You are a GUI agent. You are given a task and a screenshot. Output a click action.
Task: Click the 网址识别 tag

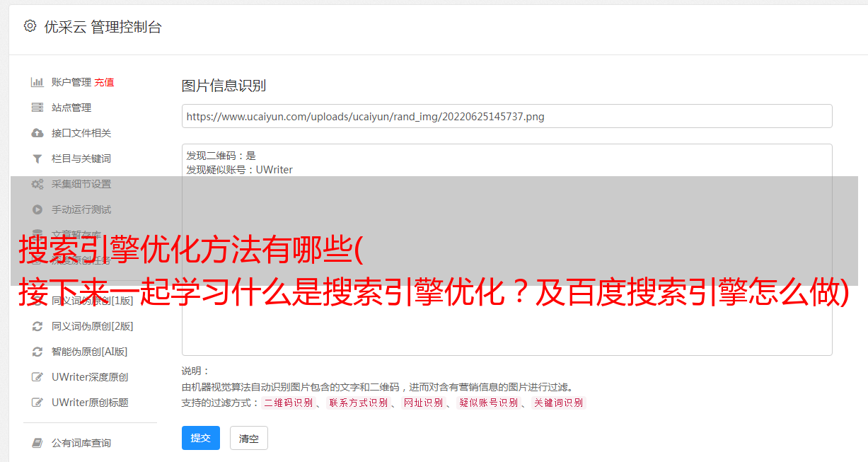[423, 403]
